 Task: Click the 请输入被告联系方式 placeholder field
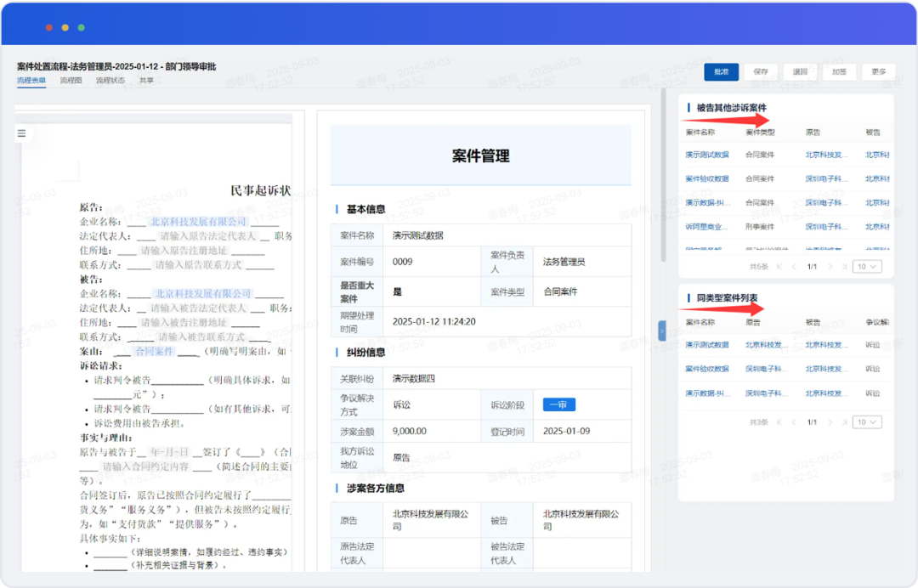(x=201, y=337)
